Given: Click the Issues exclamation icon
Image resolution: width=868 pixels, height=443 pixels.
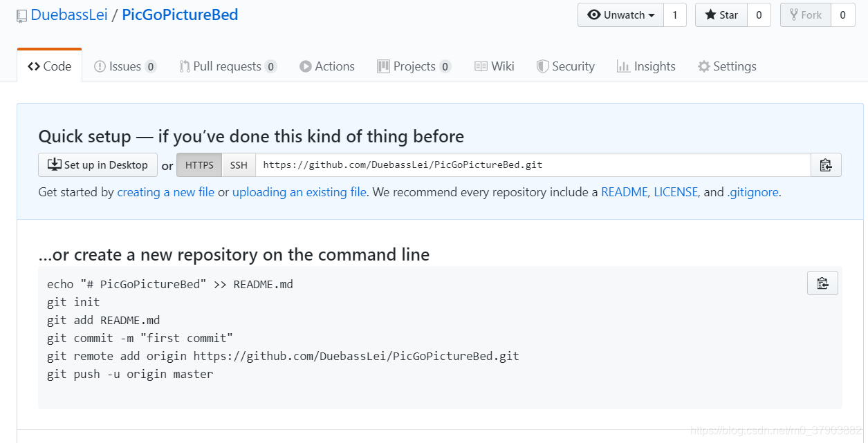Looking at the screenshot, I should (x=100, y=66).
